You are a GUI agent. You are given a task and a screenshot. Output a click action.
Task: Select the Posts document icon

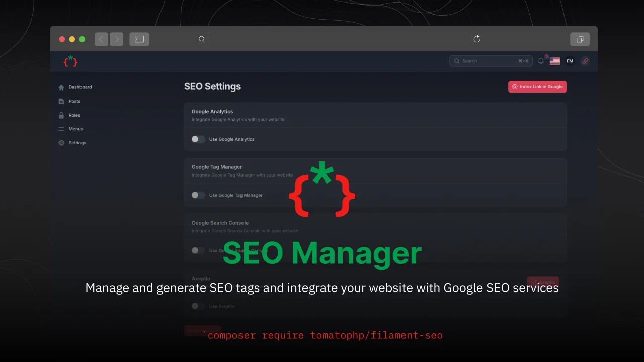[61, 101]
